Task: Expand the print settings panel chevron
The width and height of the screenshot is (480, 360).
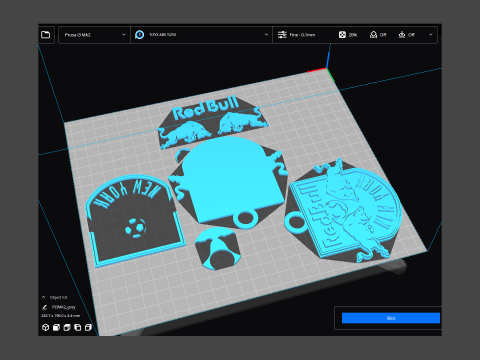Action: 431,35
